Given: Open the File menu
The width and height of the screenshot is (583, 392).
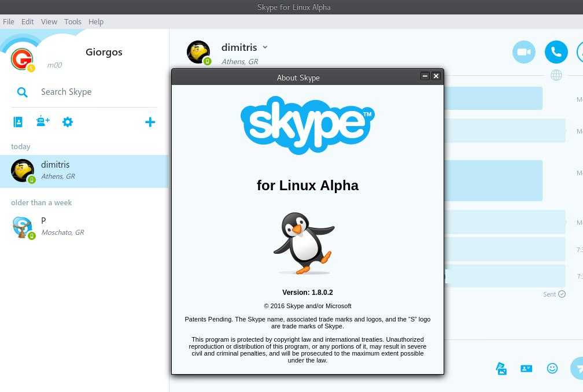Looking at the screenshot, I should pos(8,22).
